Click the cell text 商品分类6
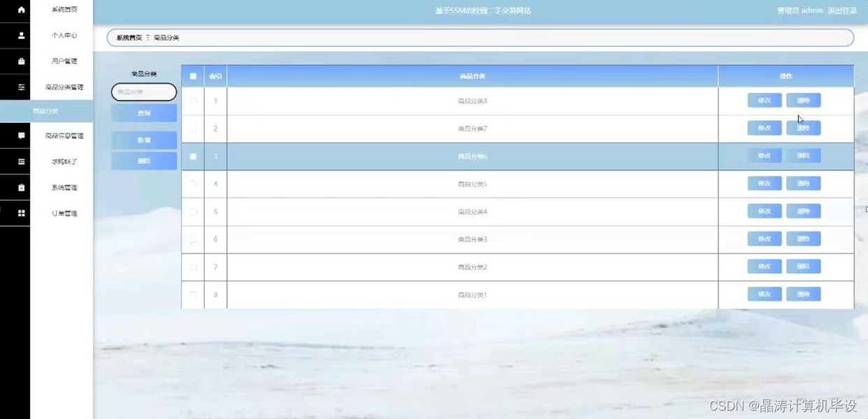868x419 pixels. click(x=472, y=156)
